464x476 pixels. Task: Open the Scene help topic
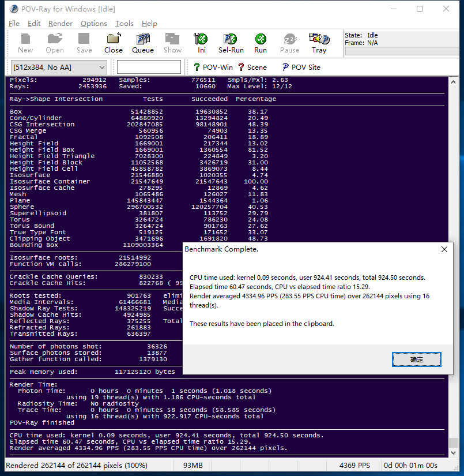tap(252, 67)
